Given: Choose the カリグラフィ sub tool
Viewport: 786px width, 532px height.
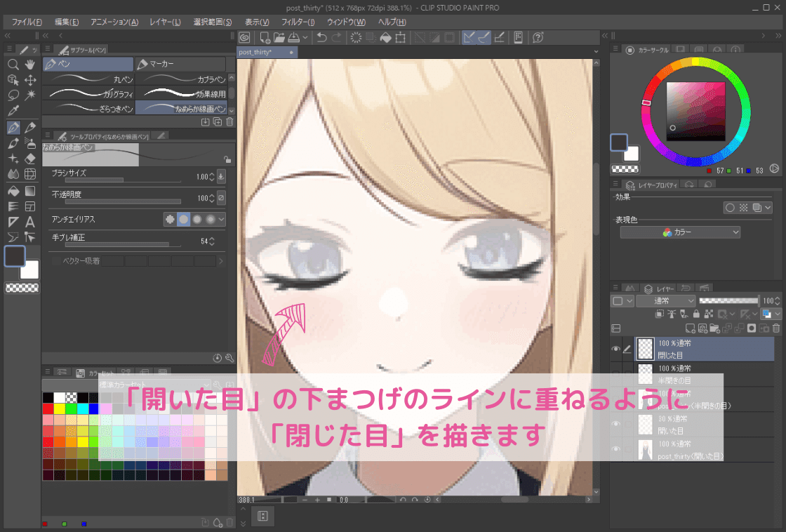Looking at the screenshot, I should (88, 94).
